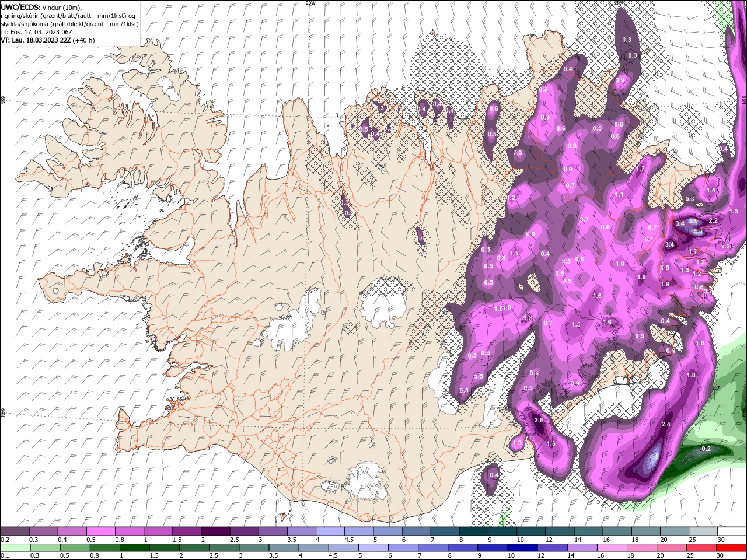Select the pale pink 16–18 rain legend swatch
747x560 pixels.
(613, 548)
